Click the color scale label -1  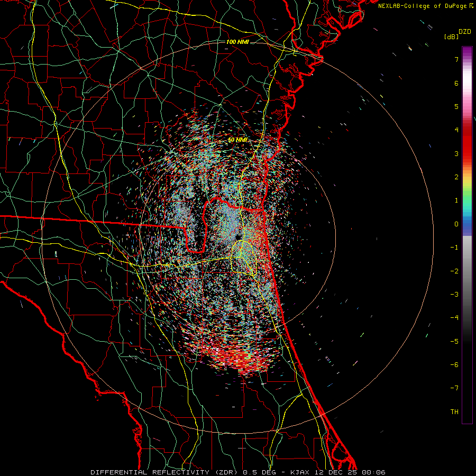coord(454,248)
